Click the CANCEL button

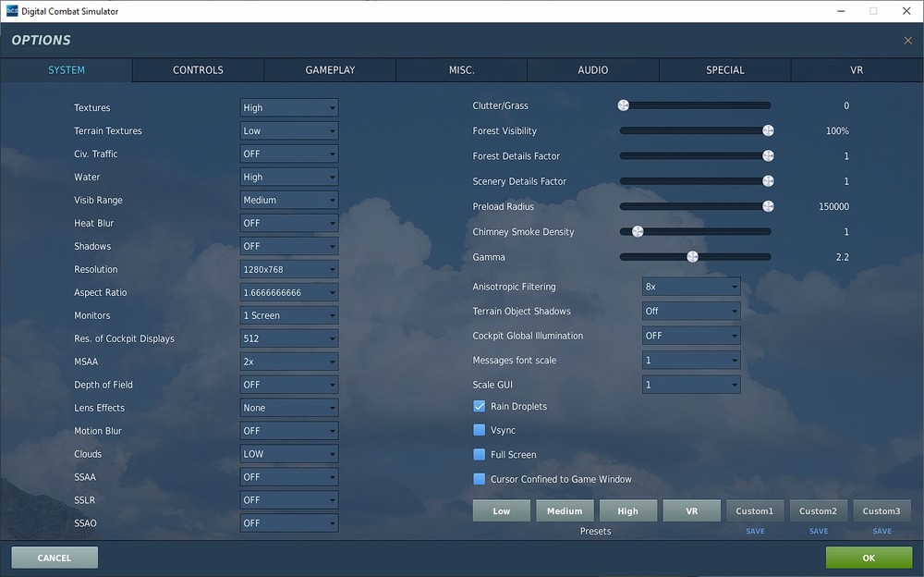tap(54, 558)
